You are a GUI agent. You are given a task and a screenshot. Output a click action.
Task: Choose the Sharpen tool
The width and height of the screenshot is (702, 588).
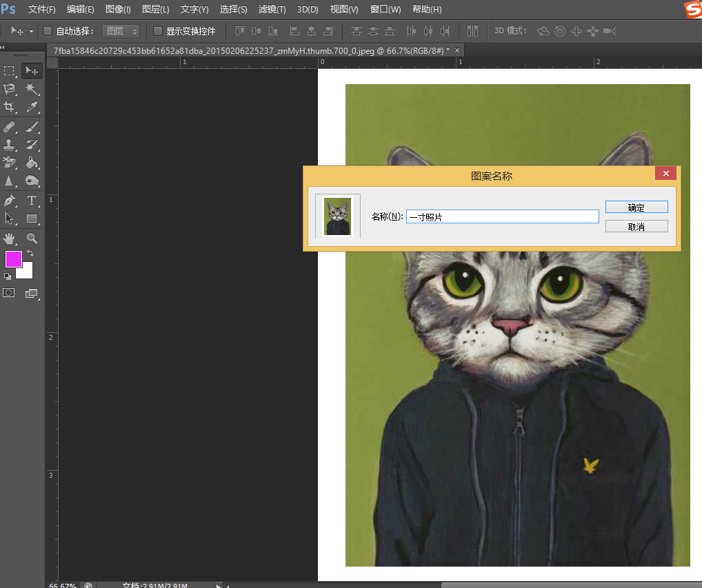[x=9, y=181]
